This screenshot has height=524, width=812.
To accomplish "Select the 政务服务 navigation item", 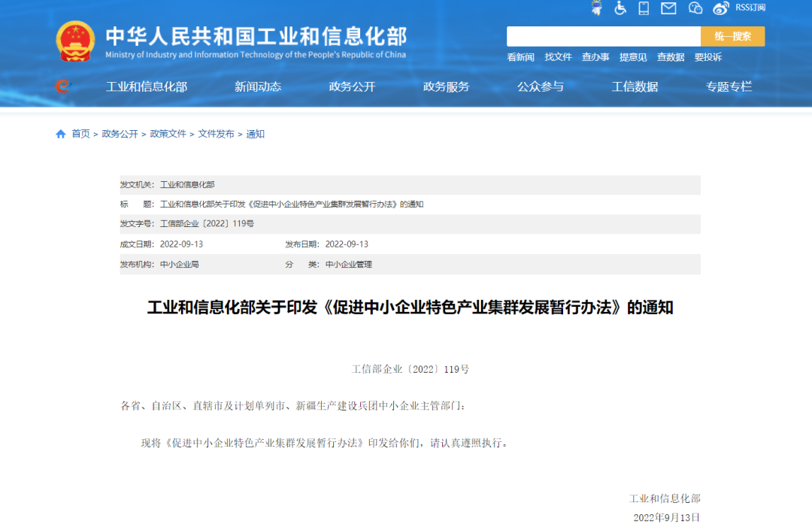I will (446, 86).
